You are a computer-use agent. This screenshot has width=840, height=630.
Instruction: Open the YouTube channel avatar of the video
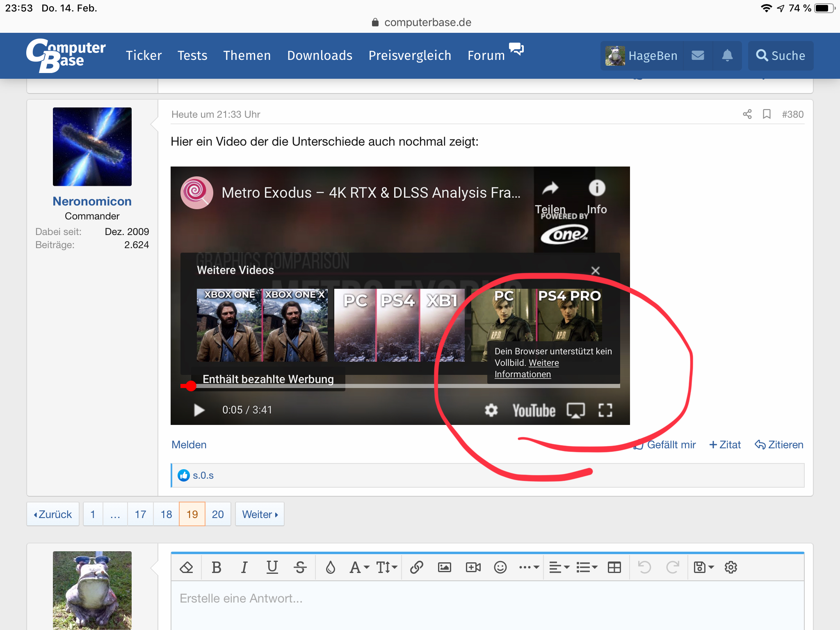pos(197,193)
